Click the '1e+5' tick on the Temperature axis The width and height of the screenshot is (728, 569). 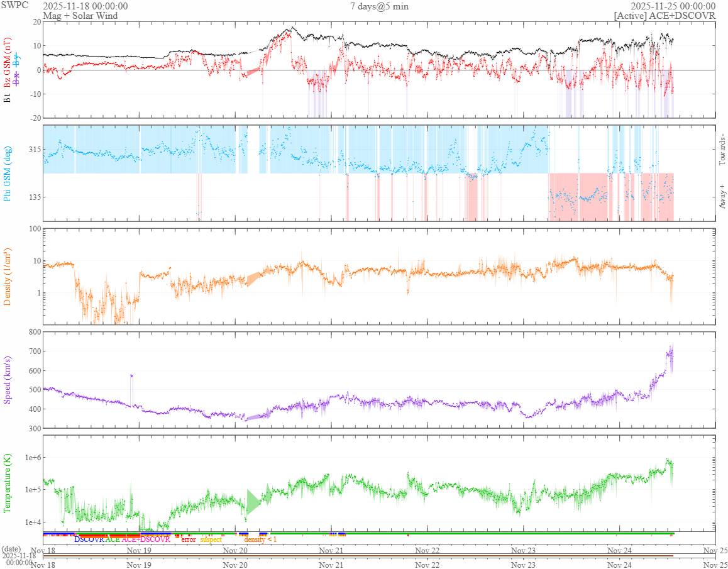click(x=33, y=490)
